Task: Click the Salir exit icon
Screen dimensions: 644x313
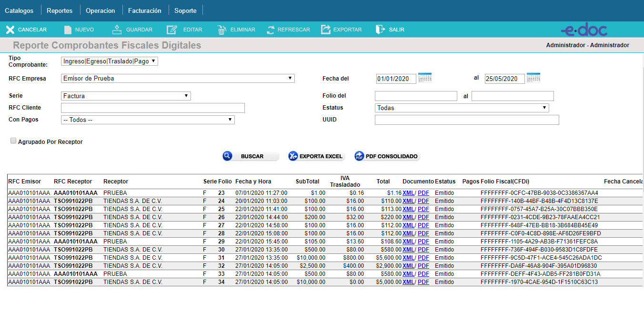Action: tap(380, 30)
